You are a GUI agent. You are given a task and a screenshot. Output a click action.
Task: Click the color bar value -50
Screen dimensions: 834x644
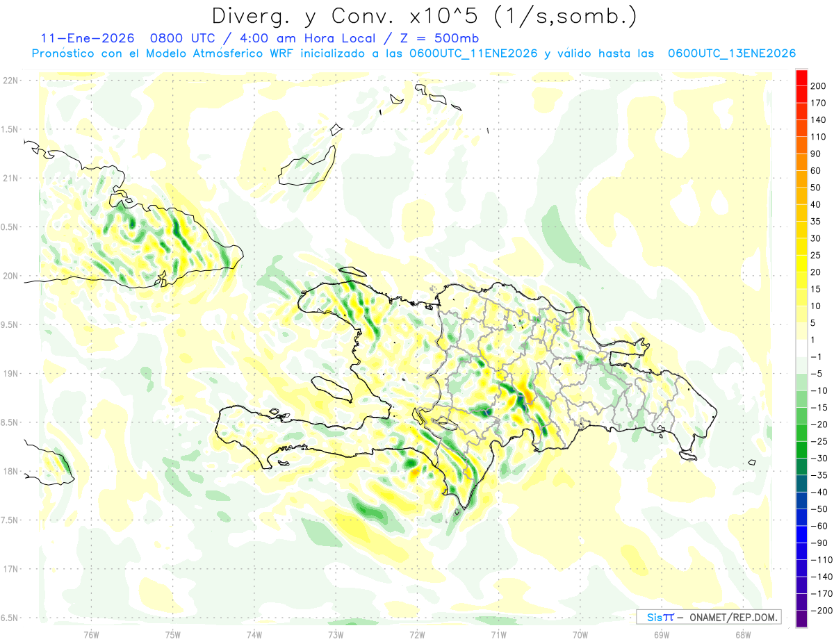pyautogui.click(x=818, y=509)
